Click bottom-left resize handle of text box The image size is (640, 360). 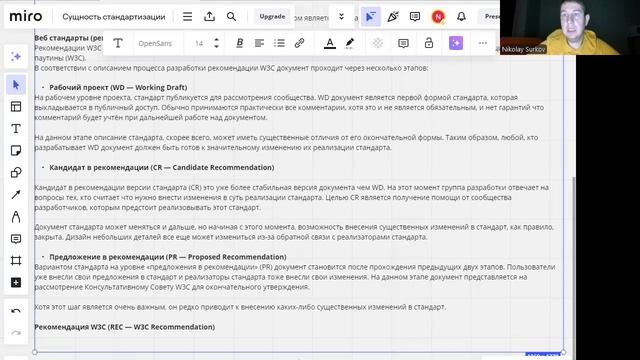click(x=35, y=352)
